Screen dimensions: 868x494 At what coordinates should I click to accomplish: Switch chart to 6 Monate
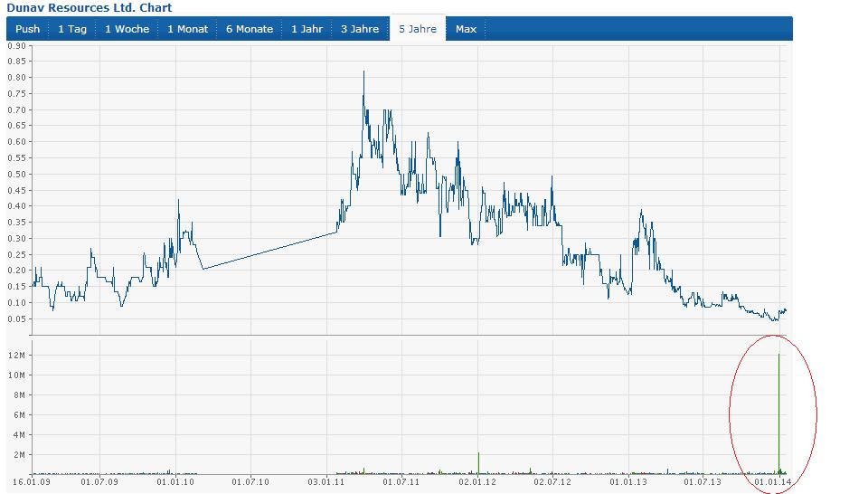250,29
